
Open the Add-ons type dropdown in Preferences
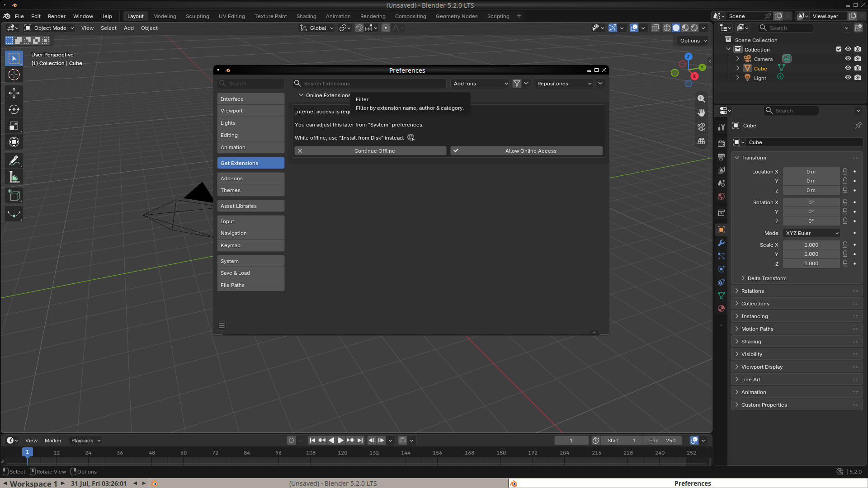point(481,84)
